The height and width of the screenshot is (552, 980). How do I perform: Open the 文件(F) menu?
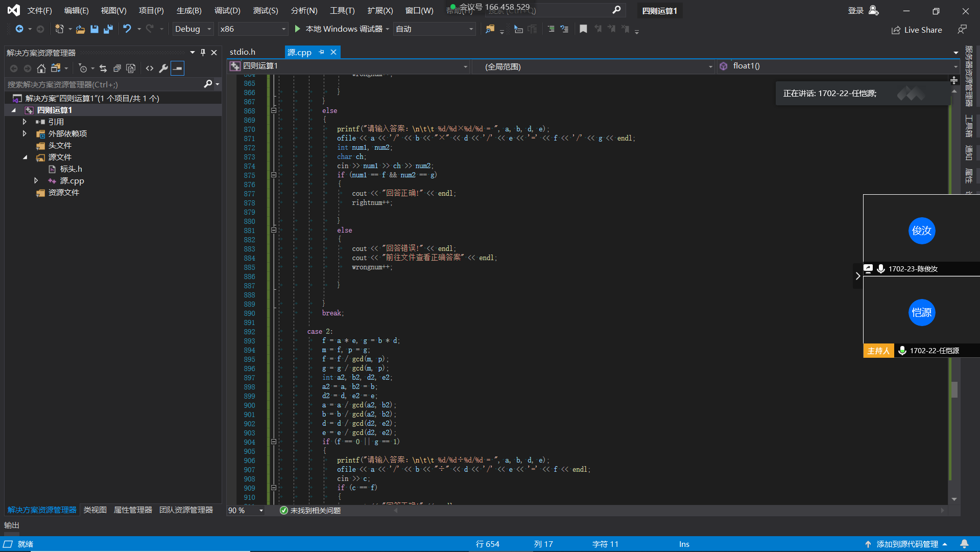click(39, 10)
